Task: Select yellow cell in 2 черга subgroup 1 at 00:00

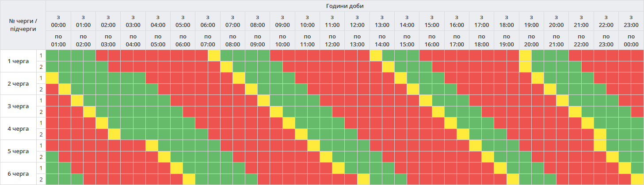Action: [52, 78]
